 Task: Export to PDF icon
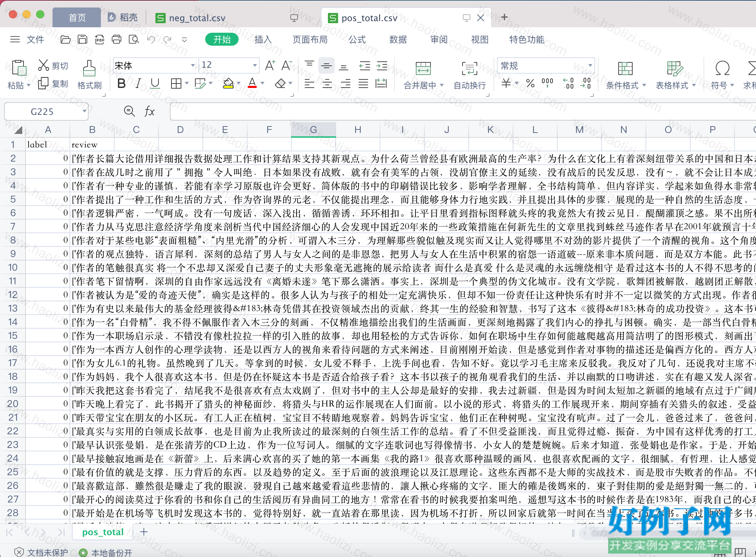click(100, 40)
